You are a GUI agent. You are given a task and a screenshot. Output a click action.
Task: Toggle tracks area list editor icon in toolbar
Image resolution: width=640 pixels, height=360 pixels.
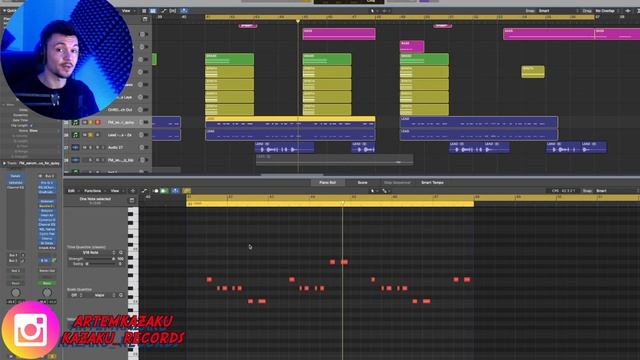(144, 11)
